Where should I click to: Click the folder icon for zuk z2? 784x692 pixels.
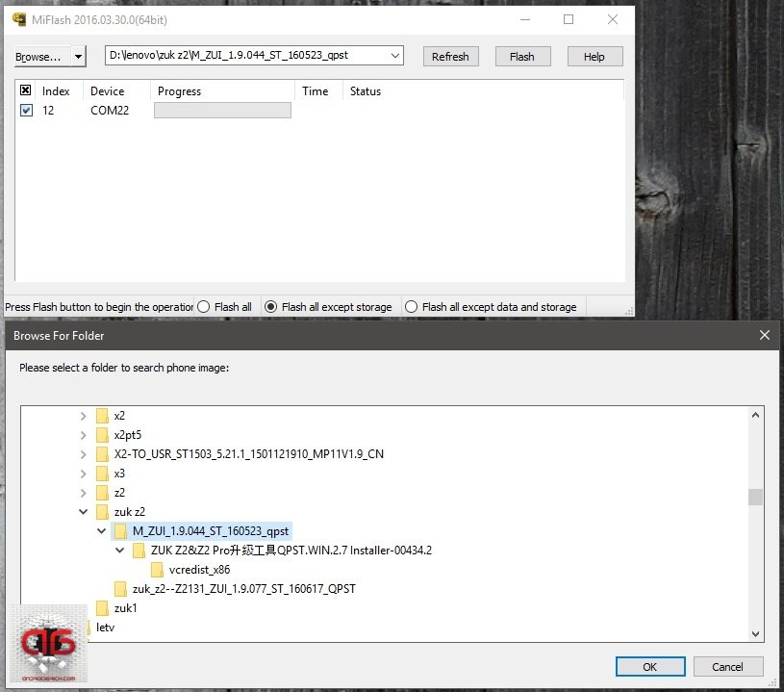pos(103,512)
